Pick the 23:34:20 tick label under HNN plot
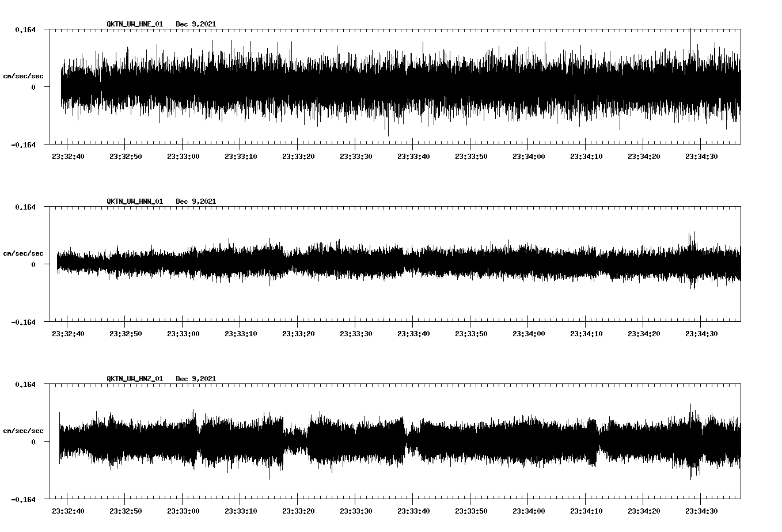 644,333
